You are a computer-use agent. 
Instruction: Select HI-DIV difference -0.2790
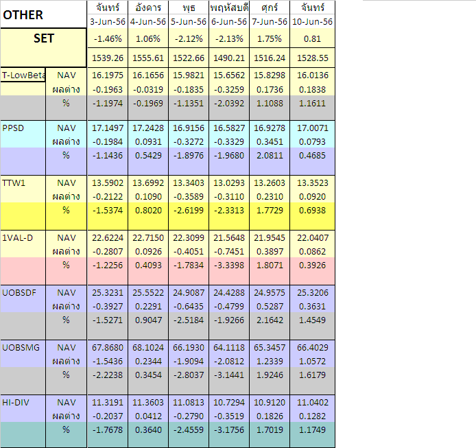189,416
